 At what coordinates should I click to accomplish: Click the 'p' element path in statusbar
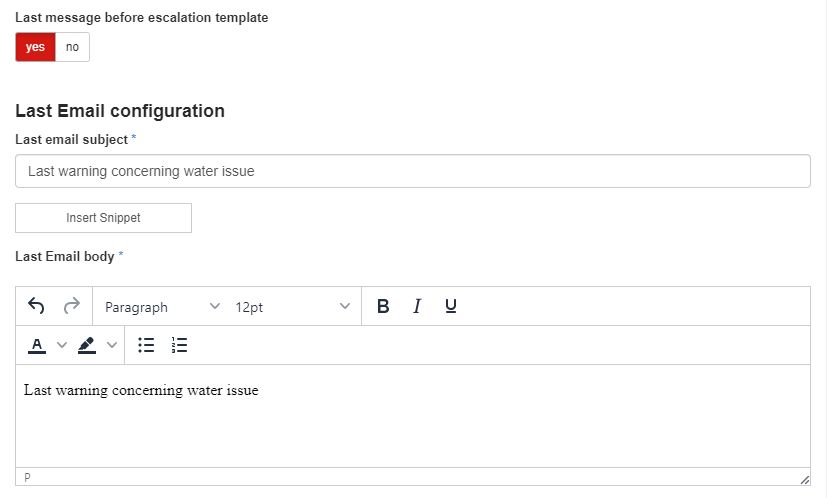pos(27,478)
